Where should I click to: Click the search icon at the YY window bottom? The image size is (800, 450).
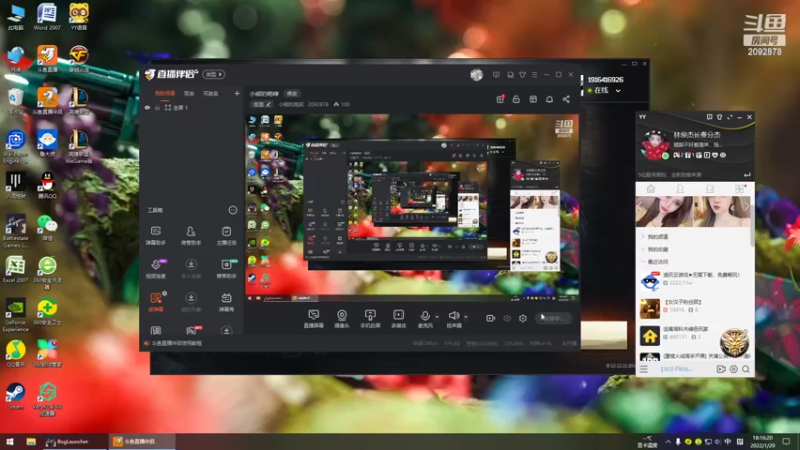tap(746, 369)
